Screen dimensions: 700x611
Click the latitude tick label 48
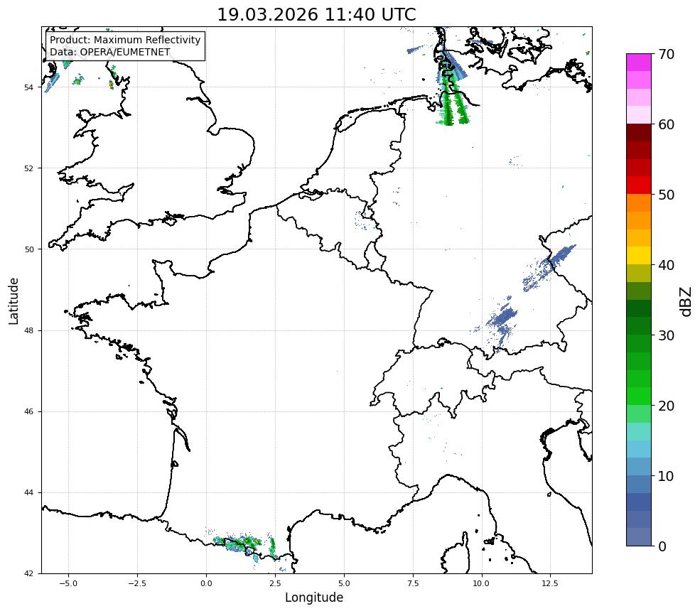pyautogui.click(x=28, y=330)
